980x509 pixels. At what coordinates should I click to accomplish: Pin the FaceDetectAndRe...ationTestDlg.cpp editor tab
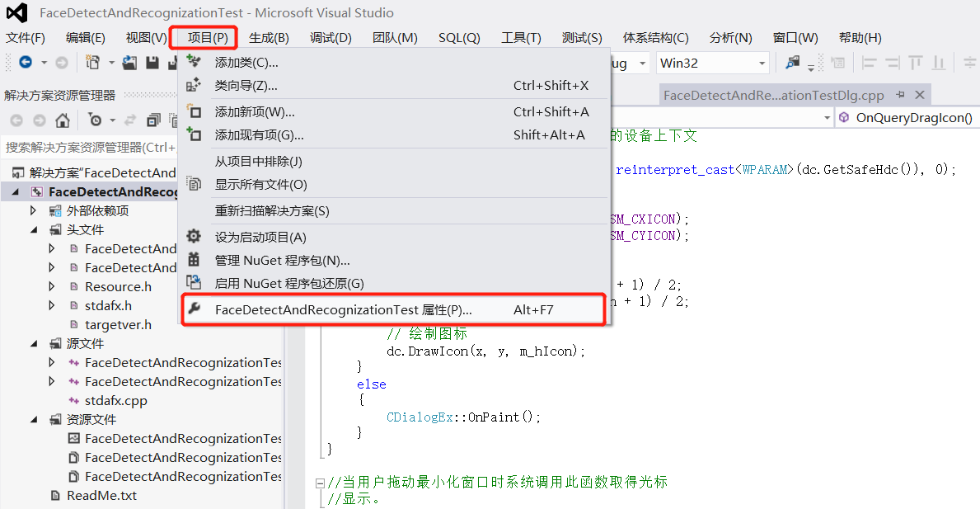900,94
